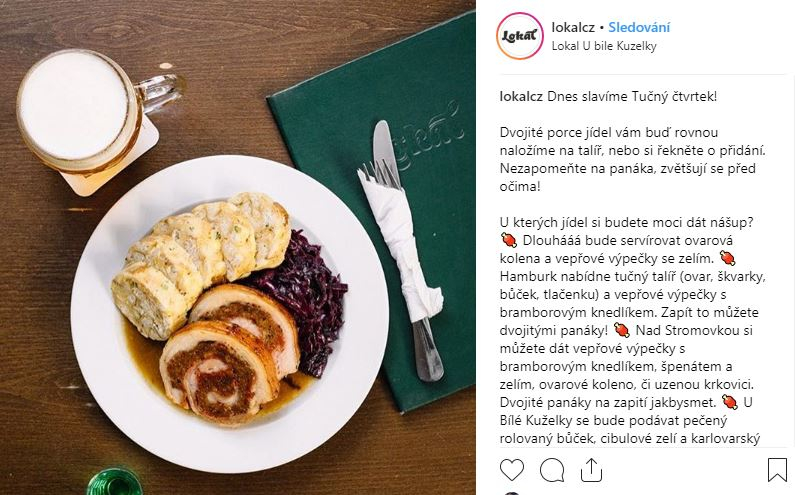Click the meat emoji before Dlouhááá
The height and width of the screenshot is (495, 795).
tap(509, 240)
